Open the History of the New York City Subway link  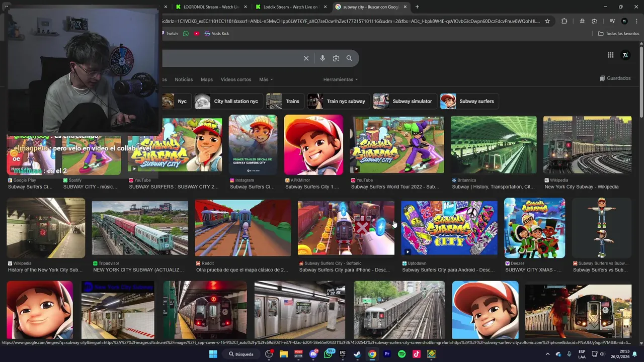coord(46,270)
